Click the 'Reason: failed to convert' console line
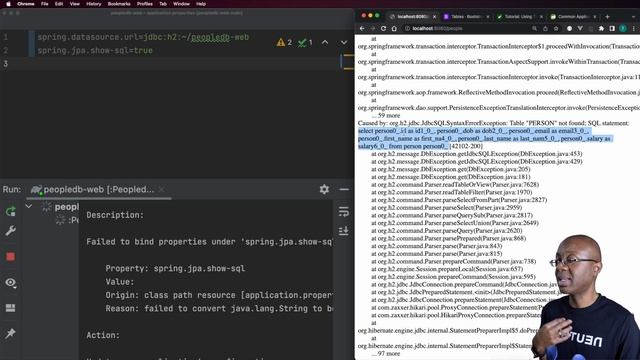Viewport: 640px width, 360px height. coord(219,309)
